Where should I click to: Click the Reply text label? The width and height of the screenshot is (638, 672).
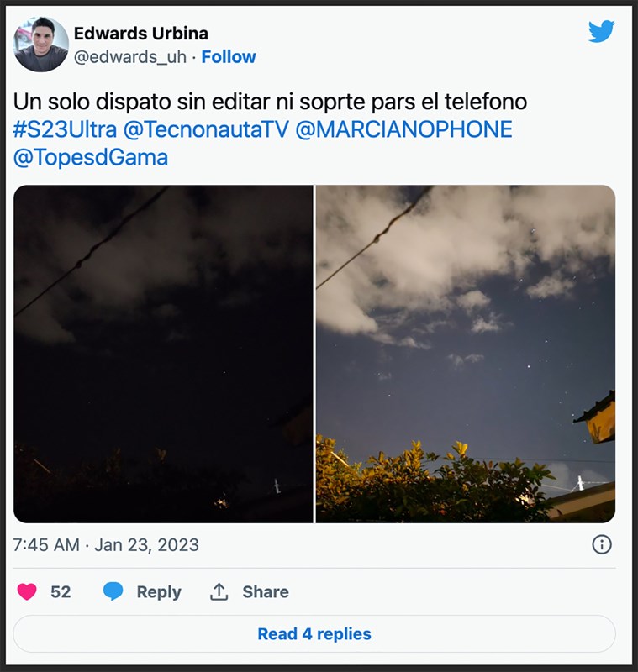tap(159, 591)
